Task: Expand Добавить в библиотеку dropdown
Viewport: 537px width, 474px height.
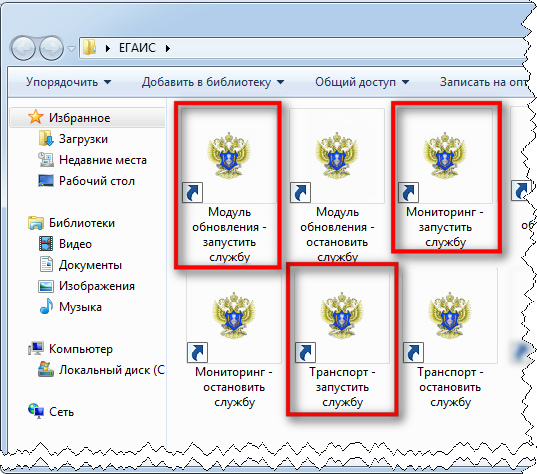Action: pos(213,82)
